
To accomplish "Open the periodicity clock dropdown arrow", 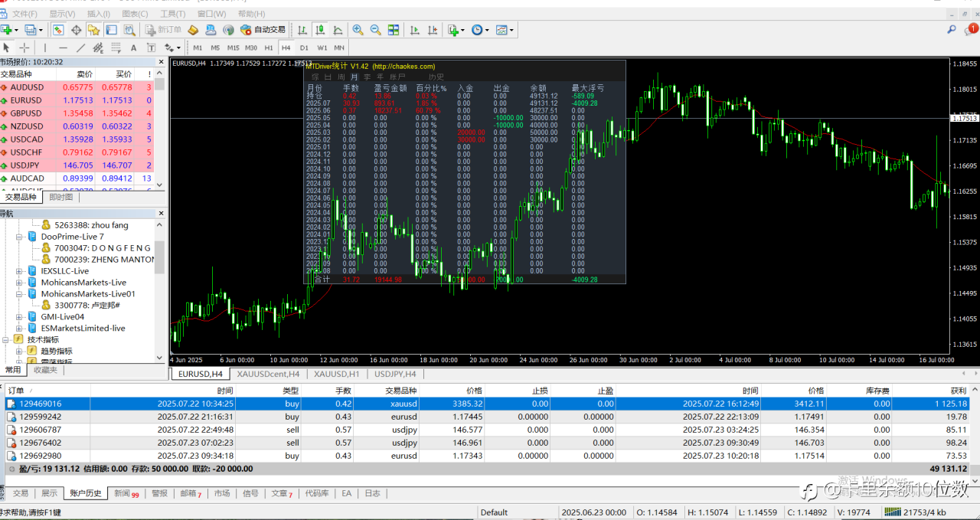I will click(487, 31).
